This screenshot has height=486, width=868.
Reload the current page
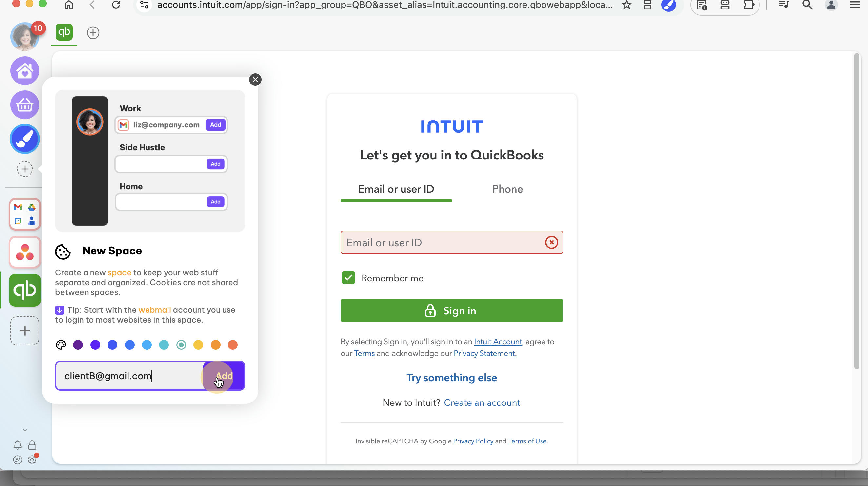[x=116, y=5]
